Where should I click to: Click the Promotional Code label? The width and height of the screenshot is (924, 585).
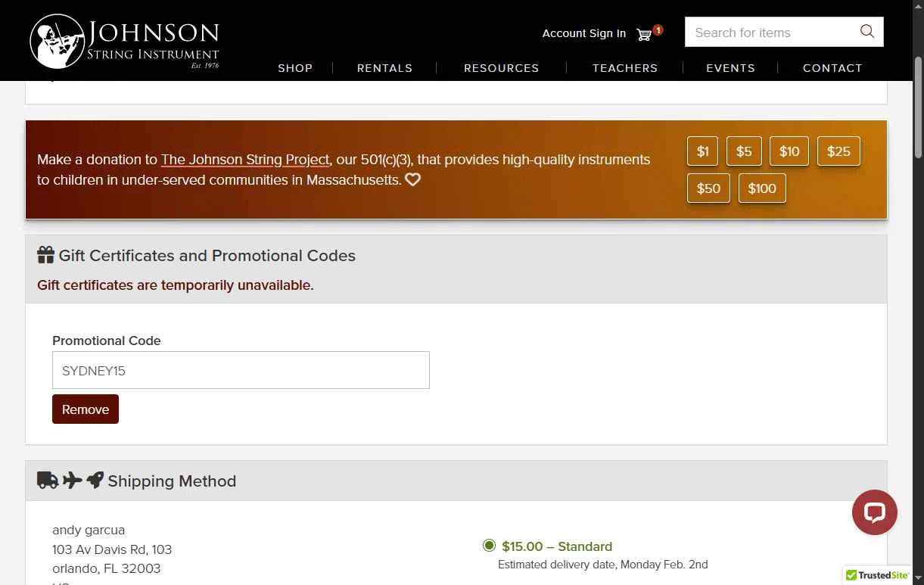click(x=107, y=341)
